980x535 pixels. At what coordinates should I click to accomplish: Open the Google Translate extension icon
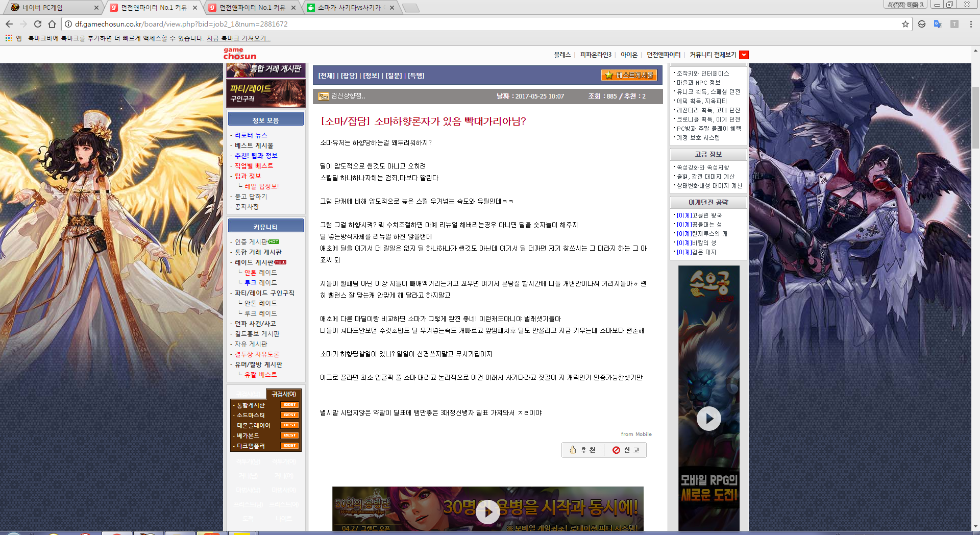[938, 24]
